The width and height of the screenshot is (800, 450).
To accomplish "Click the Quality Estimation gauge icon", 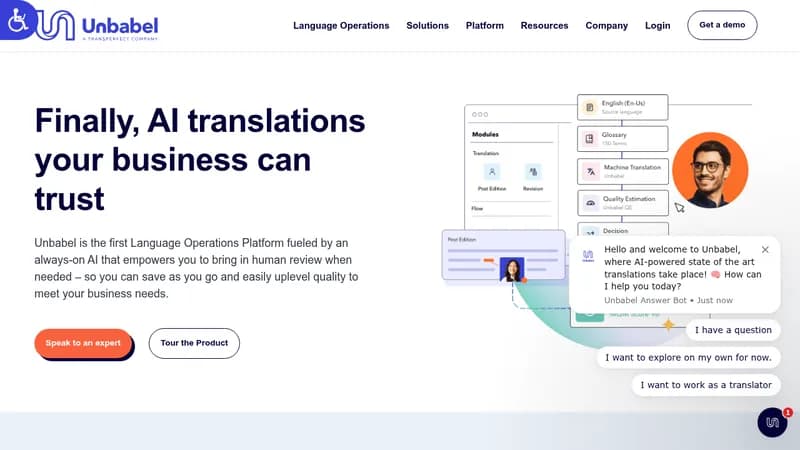I will tap(591, 203).
